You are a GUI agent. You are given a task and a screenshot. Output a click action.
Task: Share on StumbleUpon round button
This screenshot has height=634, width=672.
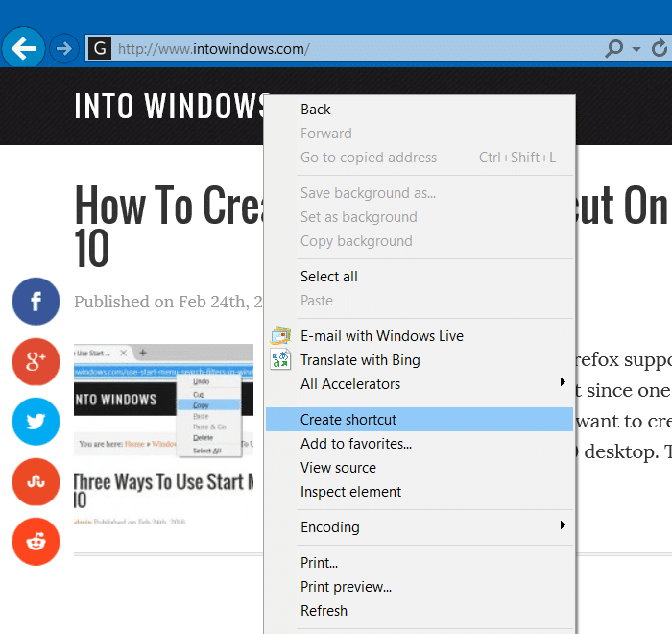point(36,481)
